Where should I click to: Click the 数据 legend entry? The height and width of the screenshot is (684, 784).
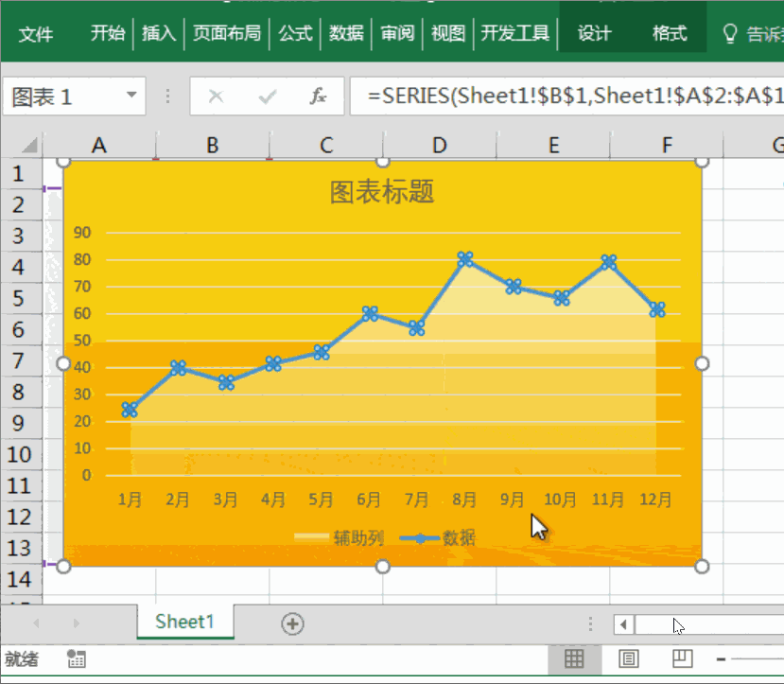438,538
